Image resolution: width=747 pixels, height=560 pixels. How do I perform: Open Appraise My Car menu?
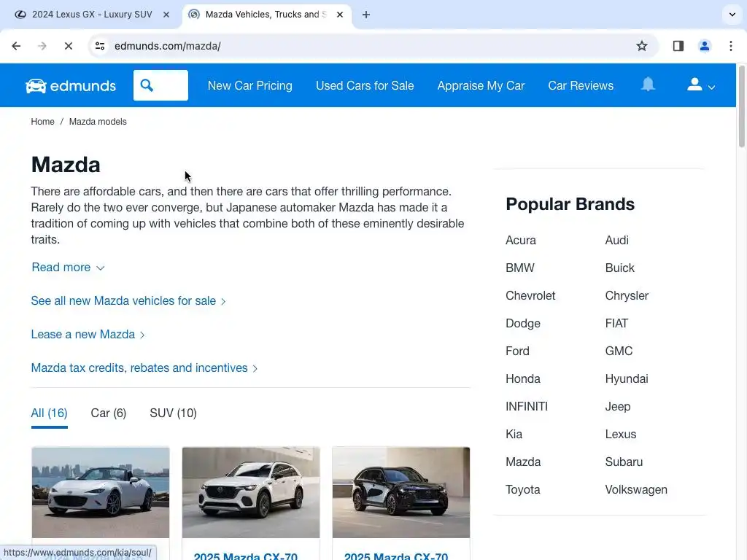481,86
